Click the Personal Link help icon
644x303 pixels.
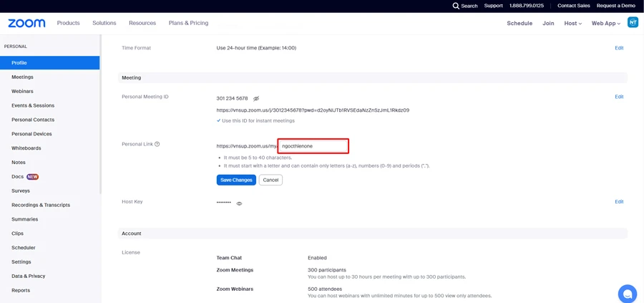click(x=157, y=144)
